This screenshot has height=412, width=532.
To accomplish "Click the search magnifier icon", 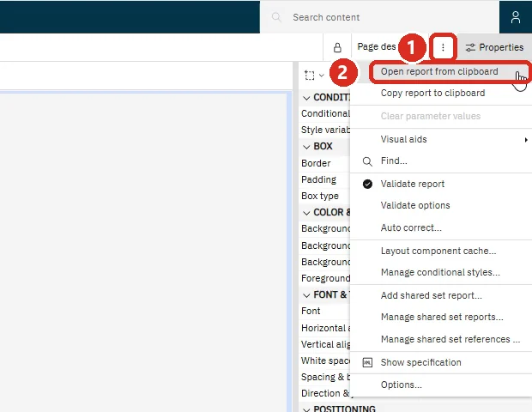I will (276, 17).
